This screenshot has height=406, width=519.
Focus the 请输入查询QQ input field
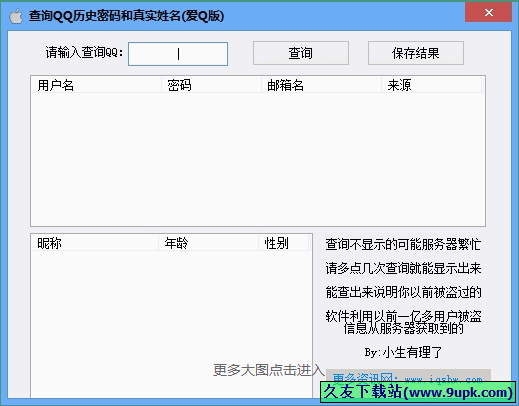[x=178, y=54]
